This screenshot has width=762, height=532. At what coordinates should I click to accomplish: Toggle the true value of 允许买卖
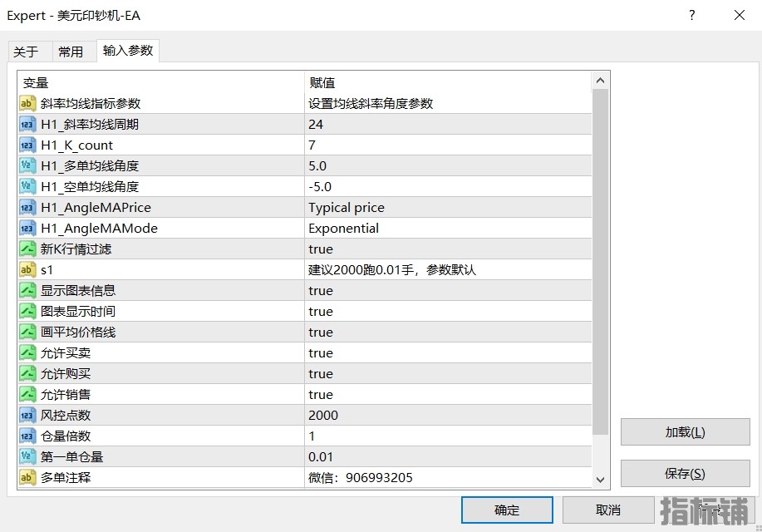coord(448,353)
